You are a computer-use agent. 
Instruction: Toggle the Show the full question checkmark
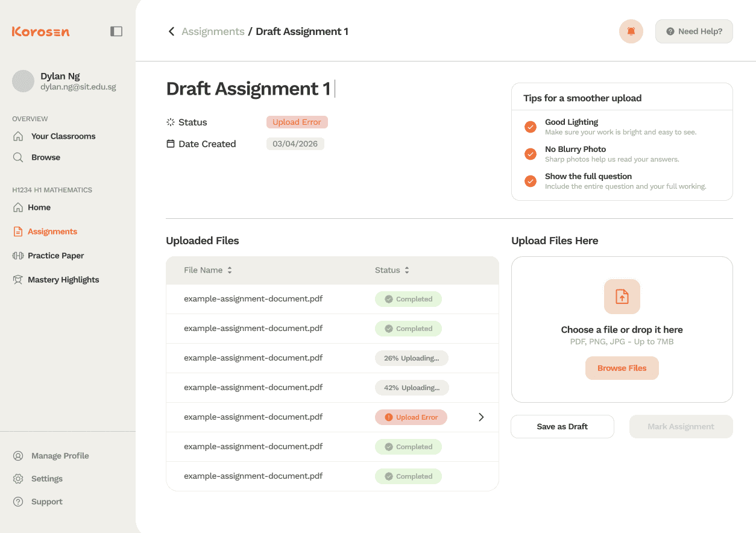click(530, 181)
